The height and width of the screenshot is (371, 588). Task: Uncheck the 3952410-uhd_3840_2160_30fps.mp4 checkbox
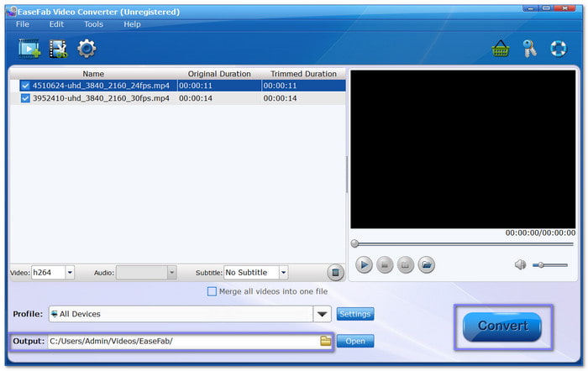point(25,98)
